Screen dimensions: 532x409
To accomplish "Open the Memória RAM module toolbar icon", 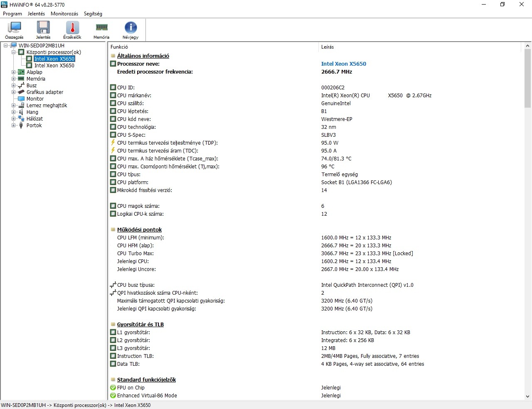I will (x=101, y=27).
